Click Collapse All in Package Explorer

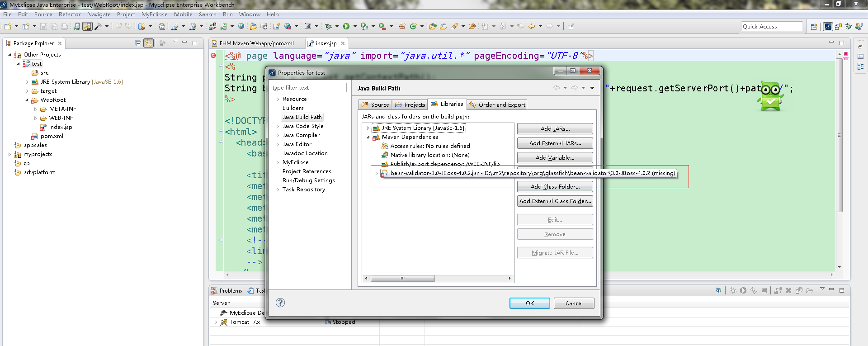click(x=138, y=43)
